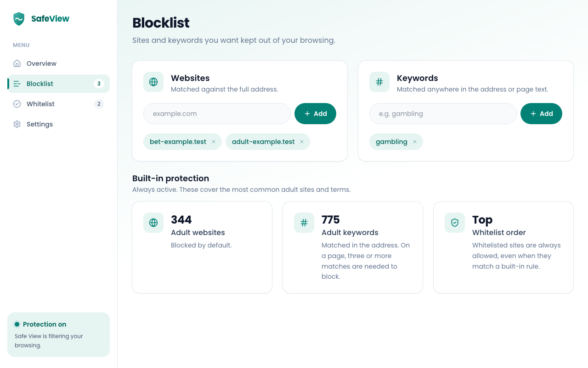
Task: Add the website to the blocklist
Action: 315,114
